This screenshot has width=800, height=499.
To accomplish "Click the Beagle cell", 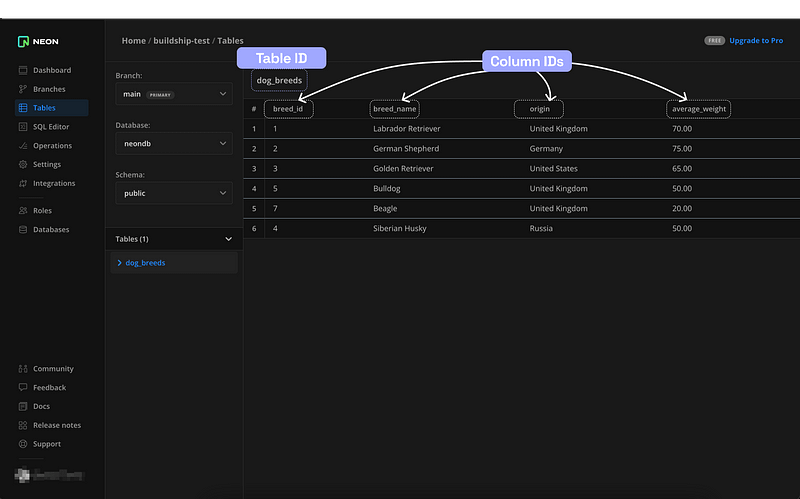I will (x=385, y=208).
